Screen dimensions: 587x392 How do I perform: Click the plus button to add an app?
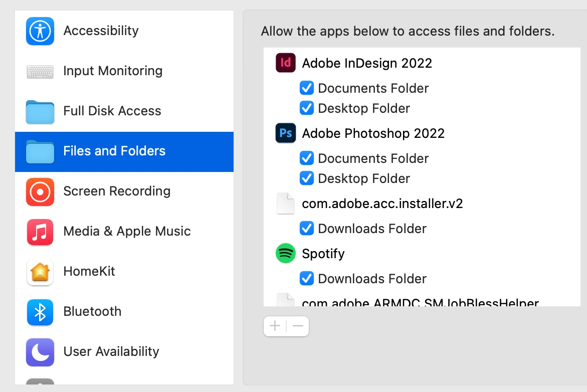coord(275,326)
